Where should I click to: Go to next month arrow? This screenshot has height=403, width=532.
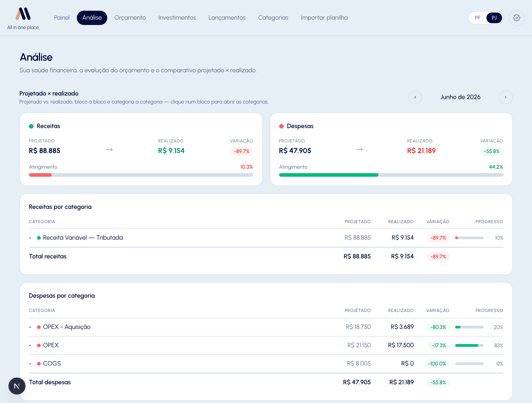coord(506,97)
